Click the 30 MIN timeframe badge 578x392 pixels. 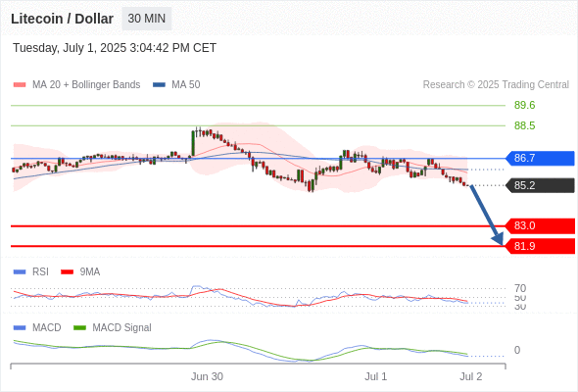(x=146, y=19)
